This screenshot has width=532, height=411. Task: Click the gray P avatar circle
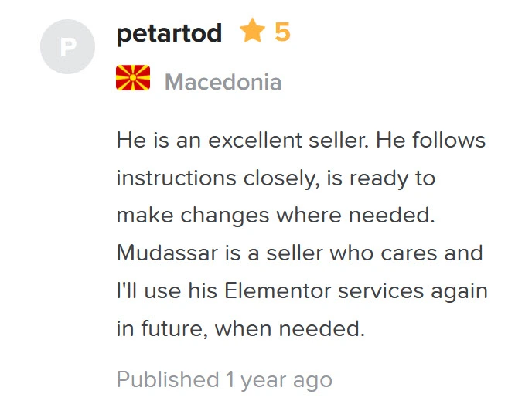tap(67, 46)
